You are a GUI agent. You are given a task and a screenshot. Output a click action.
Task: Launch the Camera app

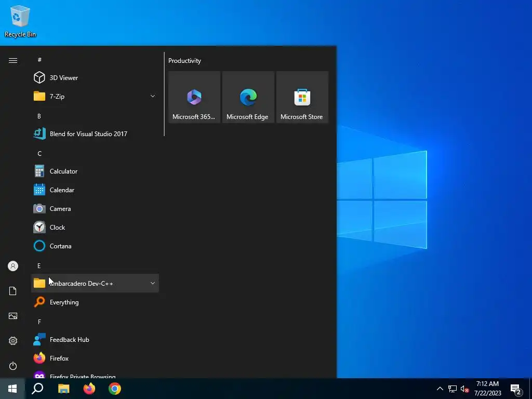[95, 209]
